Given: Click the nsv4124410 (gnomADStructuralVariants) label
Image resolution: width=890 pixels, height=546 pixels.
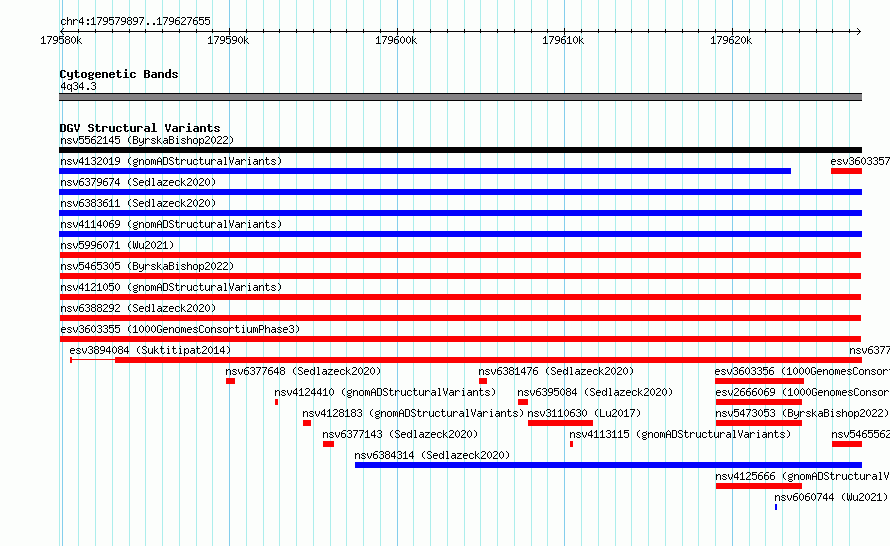Looking at the screenshot, I should 385,392.
